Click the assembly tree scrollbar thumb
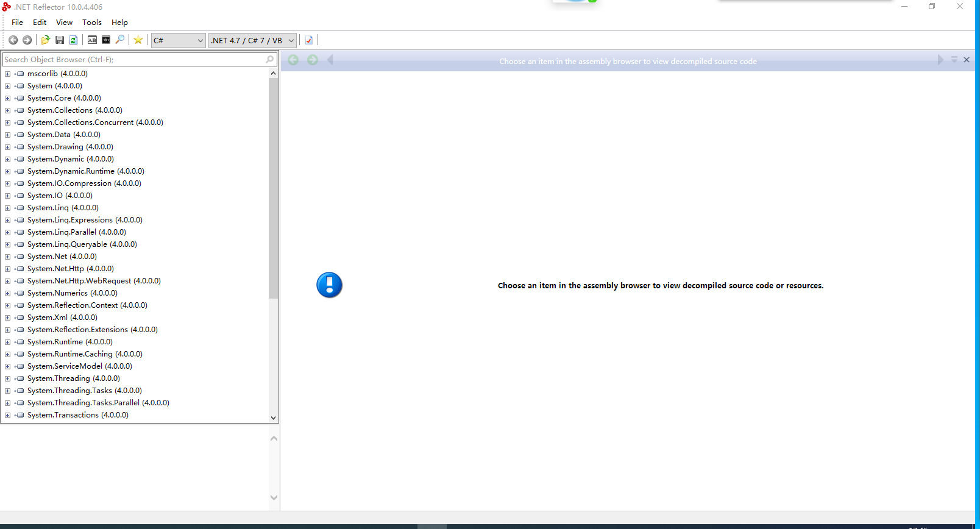 coord(273,188)
